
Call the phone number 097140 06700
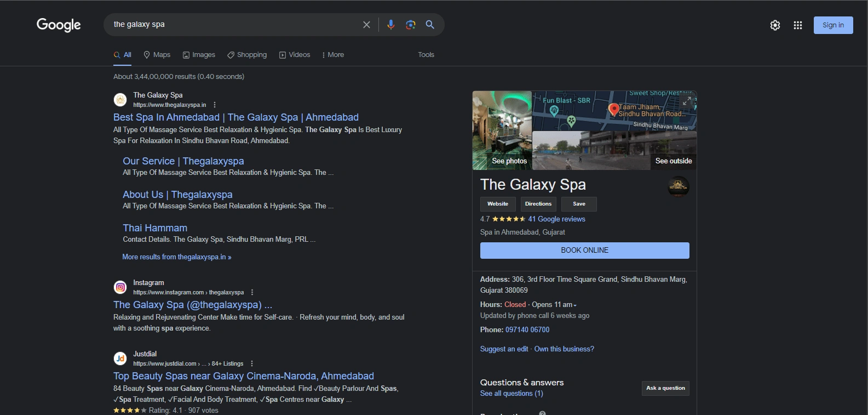pyautogui.click(x=527, y=330)
